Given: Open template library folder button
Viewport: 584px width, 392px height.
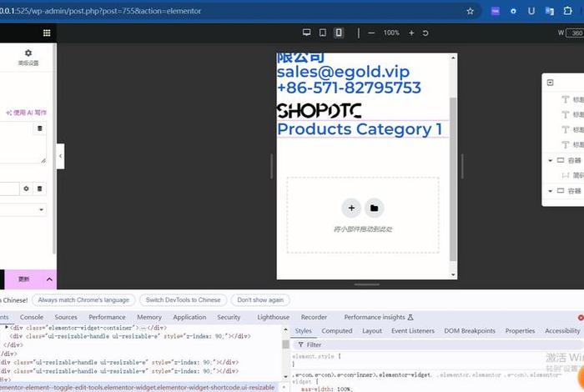Looking at the screenshot, I should pyautogui.click(x=375, y=208).
